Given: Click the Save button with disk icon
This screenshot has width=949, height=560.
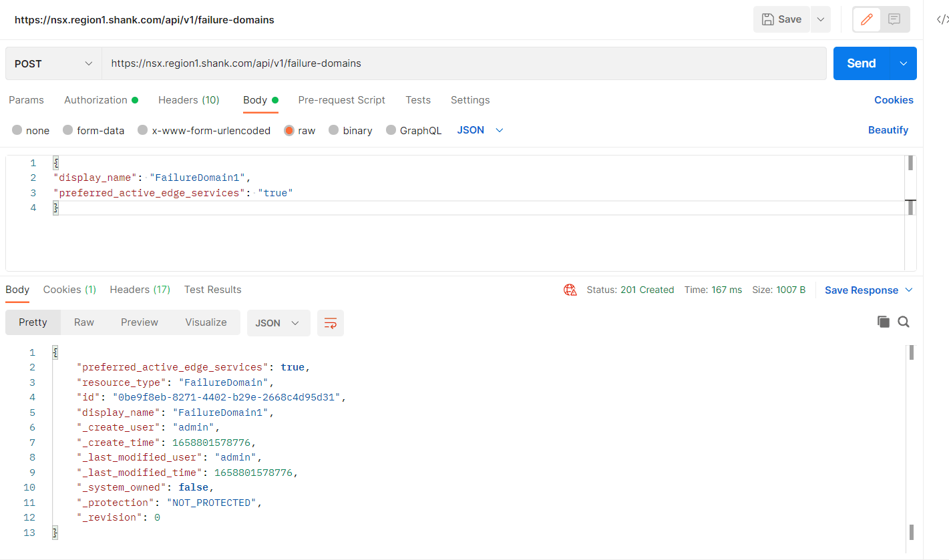Looking at the screenshot, I should 781,19.
